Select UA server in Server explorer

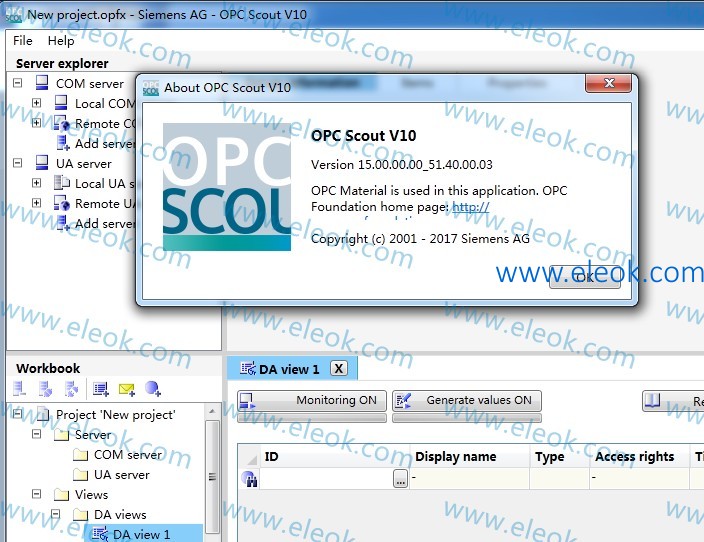[84, 163]
